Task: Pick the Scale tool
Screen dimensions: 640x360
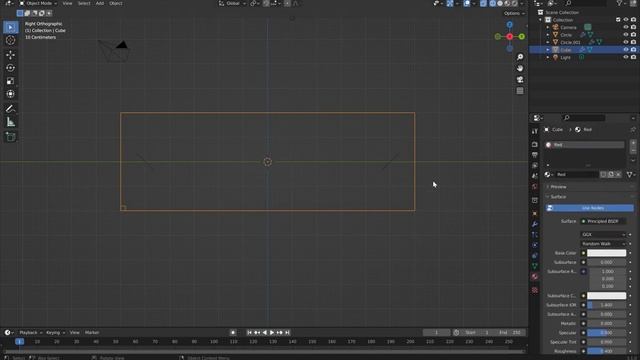Action: coord(11,81)
